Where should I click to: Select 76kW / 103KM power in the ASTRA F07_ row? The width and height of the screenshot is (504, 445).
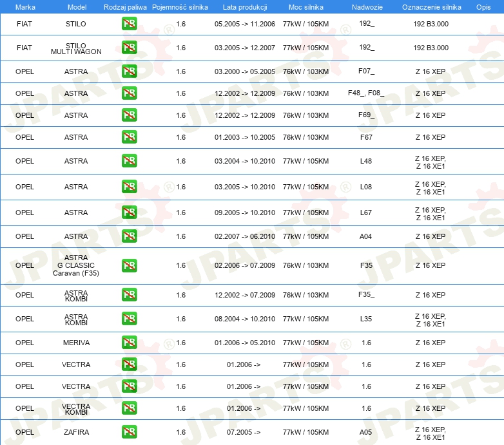click(x=305, y=71)
